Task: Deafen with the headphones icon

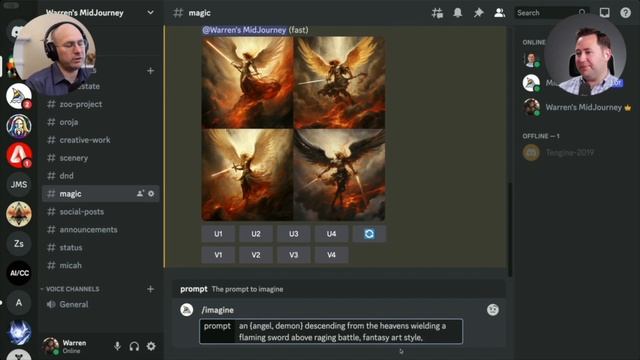Action: (134, 346)
